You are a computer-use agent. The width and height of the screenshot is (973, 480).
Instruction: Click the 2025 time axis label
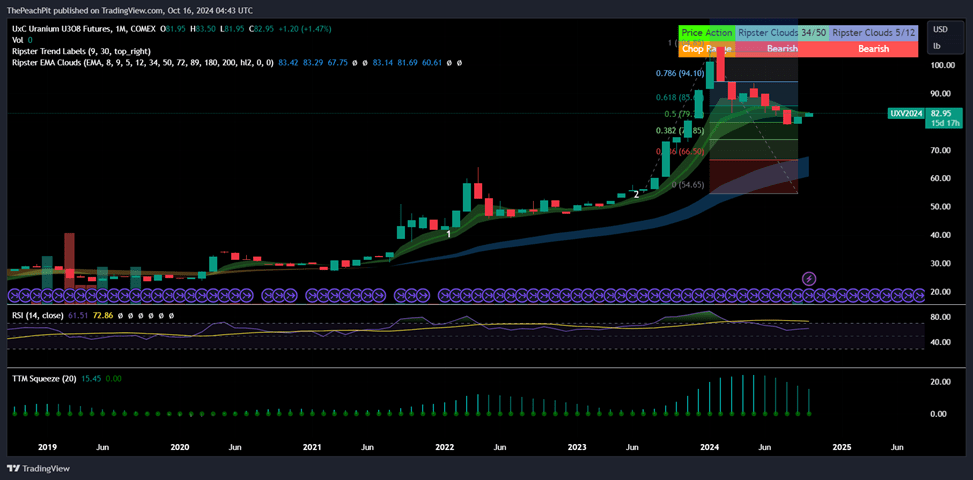pyautogui.click(x=842, y=447)
